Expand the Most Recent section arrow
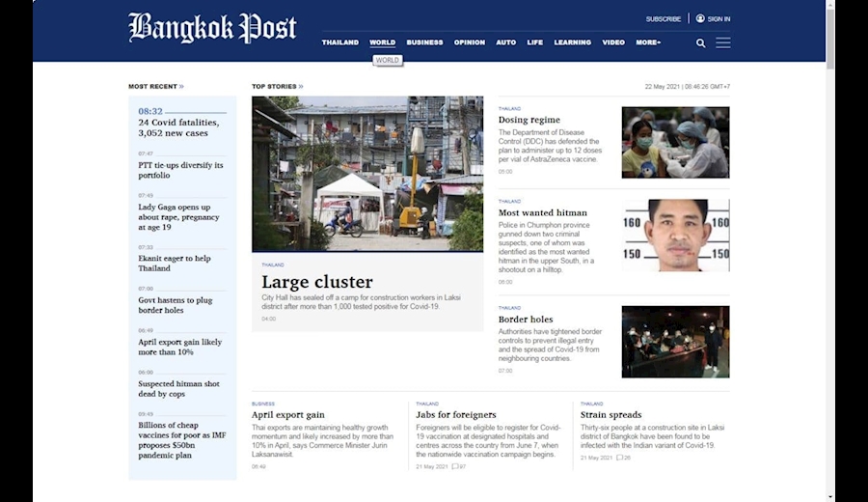Screen dimensions: 868x502 [x=181, y=87]
